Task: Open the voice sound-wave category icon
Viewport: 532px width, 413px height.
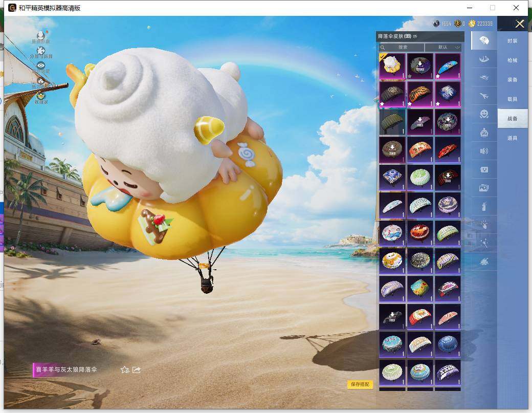Action: coord(484,151)
